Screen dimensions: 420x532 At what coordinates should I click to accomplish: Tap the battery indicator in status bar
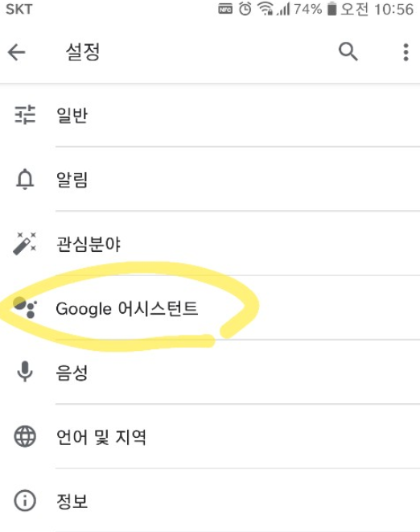click(x=331, y=9)
